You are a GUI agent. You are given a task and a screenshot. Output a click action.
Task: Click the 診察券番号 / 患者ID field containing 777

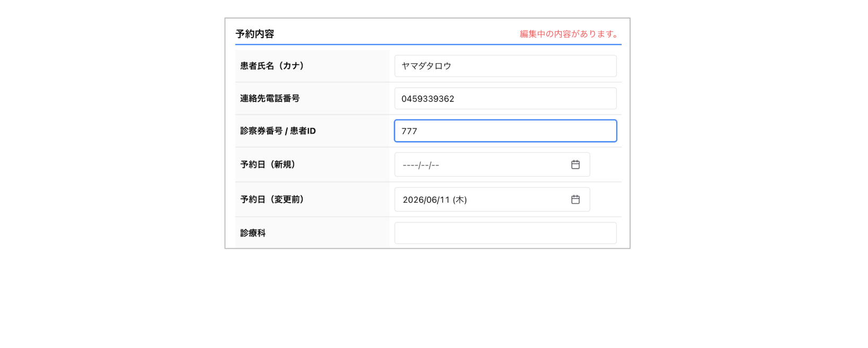(x=506, y=131)
